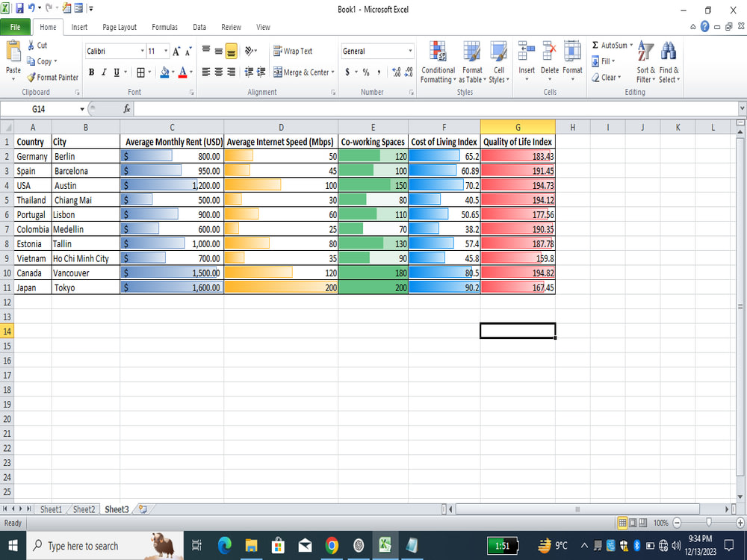
Task: Toggle Italic formatting
Action: [104, 72]
